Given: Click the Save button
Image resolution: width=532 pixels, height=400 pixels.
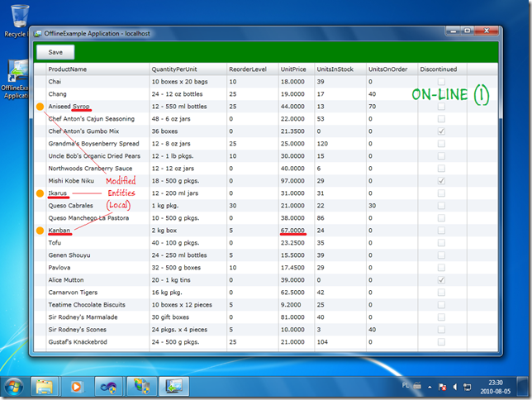Looking at the screenshot, I should [x=55, y=52].
